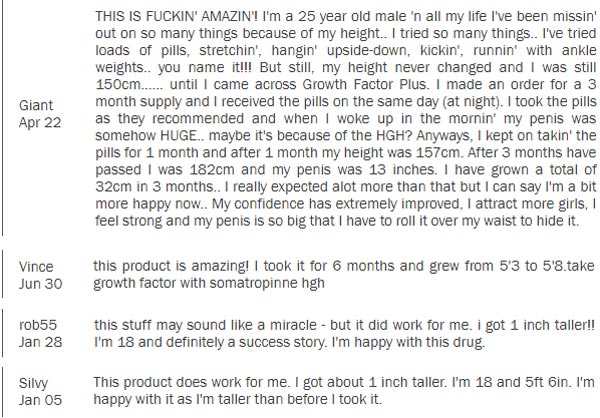
Task: Click the Apr 22 review date
Action: [40, 122]
